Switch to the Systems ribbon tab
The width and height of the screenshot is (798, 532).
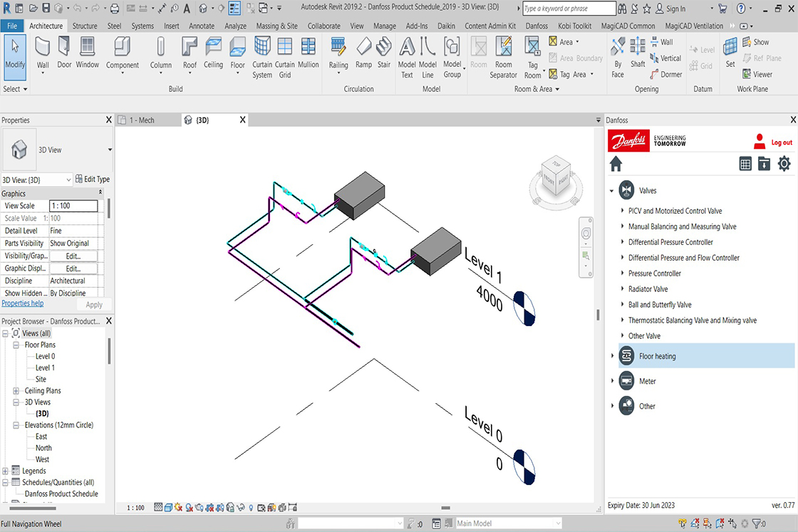(142, 26)
